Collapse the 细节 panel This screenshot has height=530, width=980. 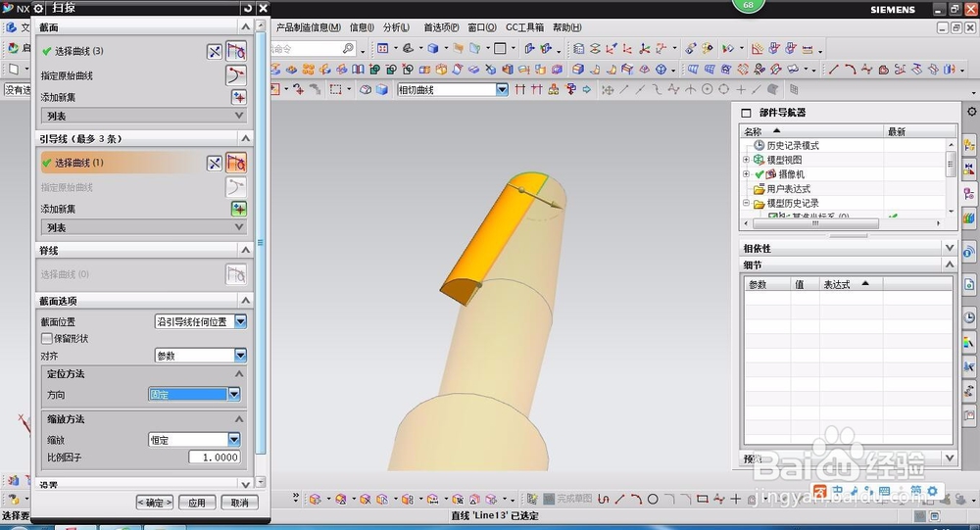tap(950, 265)
